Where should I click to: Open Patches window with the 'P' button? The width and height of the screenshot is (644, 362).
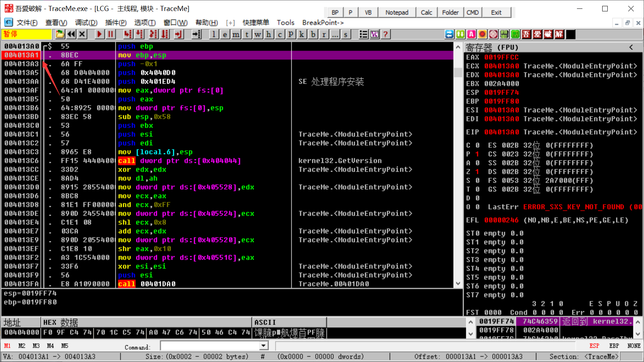coord(291,34)
